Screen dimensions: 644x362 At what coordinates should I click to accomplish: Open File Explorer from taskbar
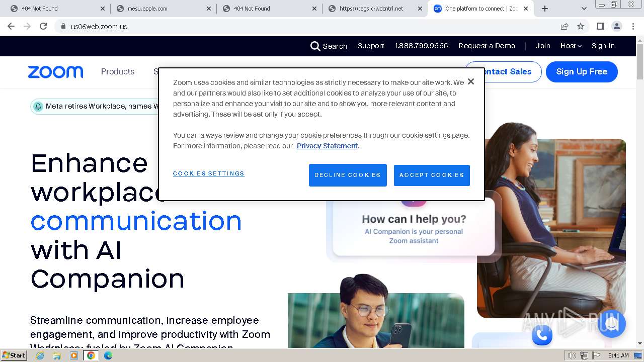[x=57, y=355]
